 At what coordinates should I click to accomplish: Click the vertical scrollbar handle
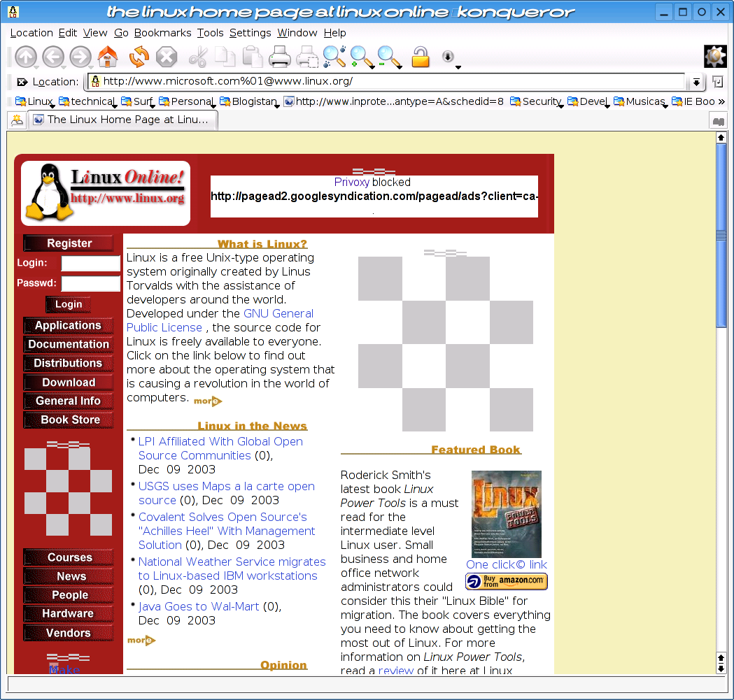click(x=721, y=280)
